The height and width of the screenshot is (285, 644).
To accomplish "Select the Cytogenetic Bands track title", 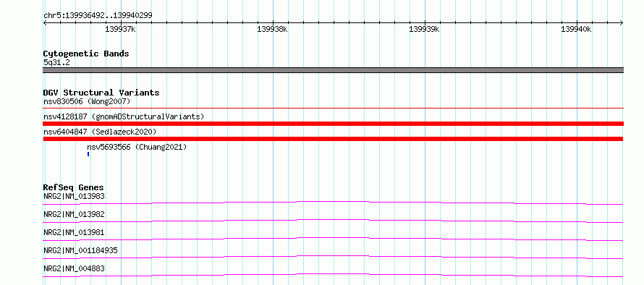I will 86,54.
